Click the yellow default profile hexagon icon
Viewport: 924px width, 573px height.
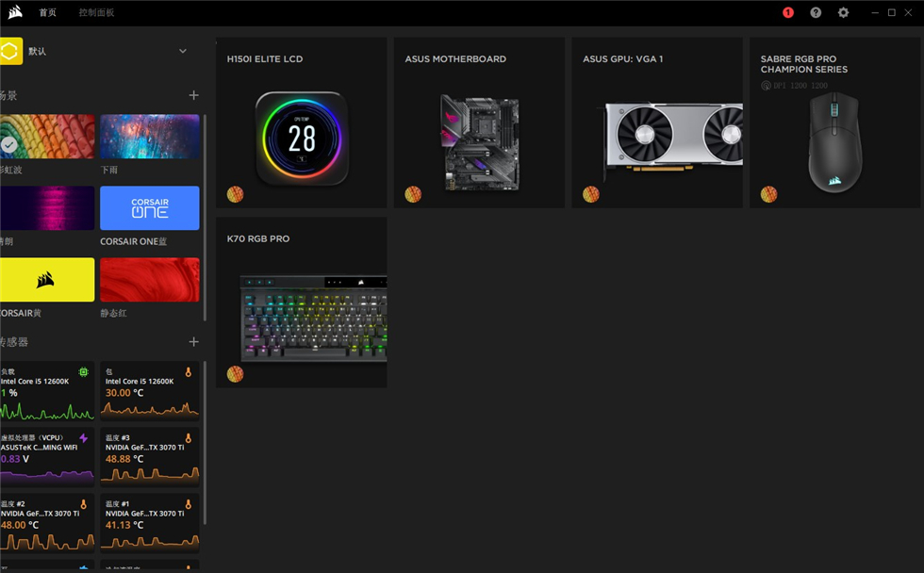pyautogui.click(x=10, y=51)
